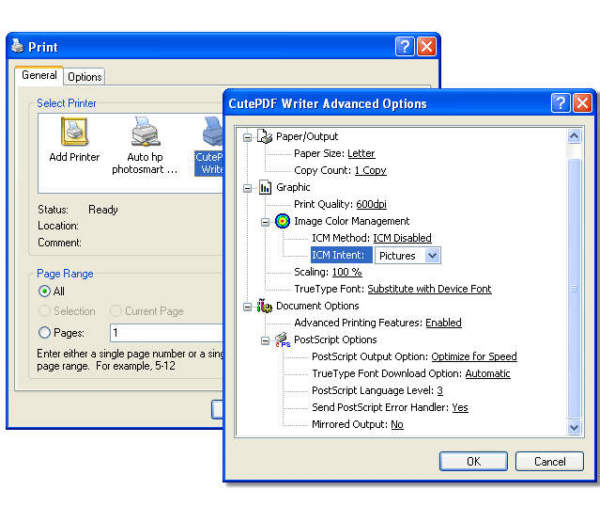Click help button in CutePDF Advanced Options
Viewport: 600px width, 520px height.
pyautogui.click(x=561, y=103)
